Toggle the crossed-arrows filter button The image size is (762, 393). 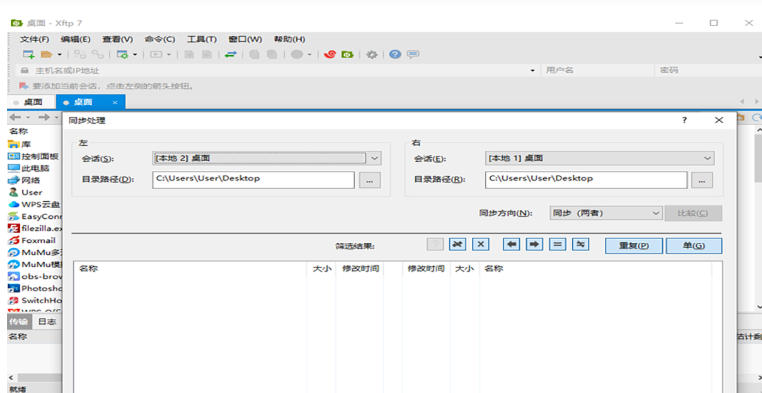point(457,244)
